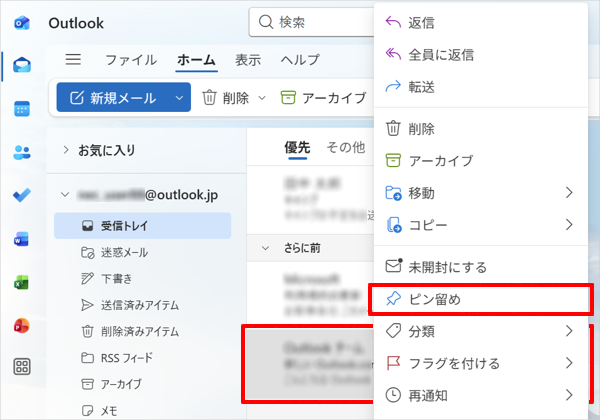
Task: Select the 優先 inbox tab
Action: click(x=297, y=148)
